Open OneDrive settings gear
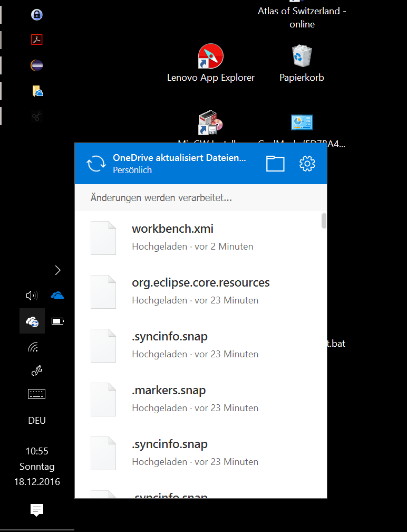The width and height of the screenshot is (407, 532). click(307, 164)
